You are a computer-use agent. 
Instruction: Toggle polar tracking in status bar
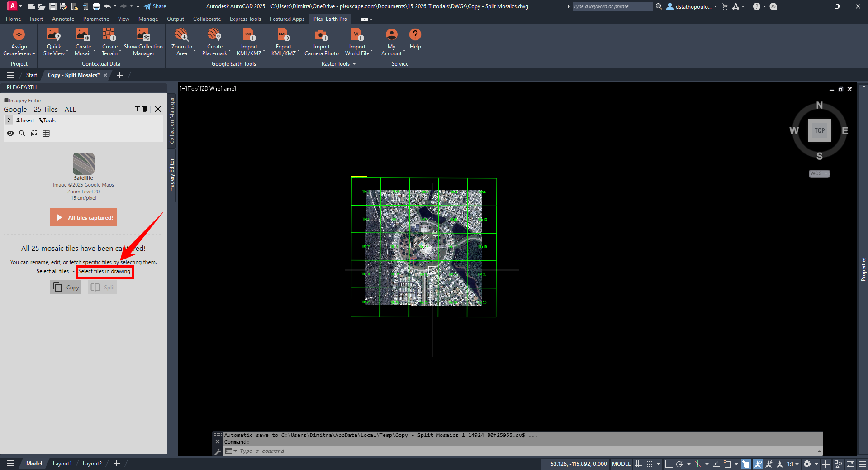pos(679,464)
